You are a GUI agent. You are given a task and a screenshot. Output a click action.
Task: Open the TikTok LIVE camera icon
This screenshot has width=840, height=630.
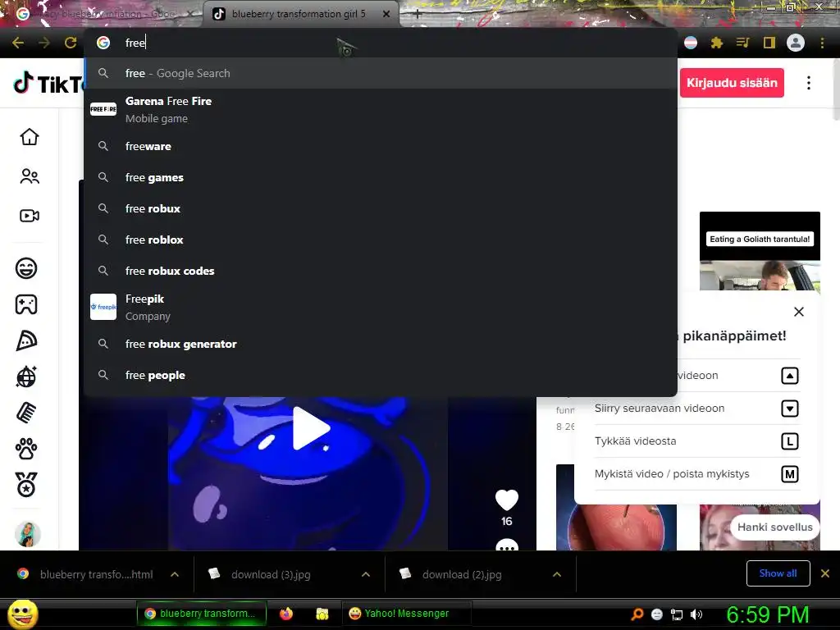tap(30, 216)
